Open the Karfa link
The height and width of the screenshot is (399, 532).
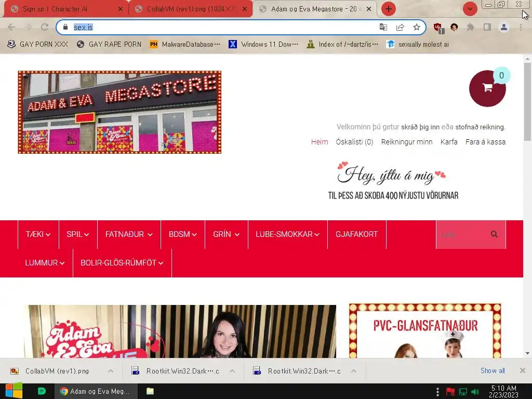click(x=449, y=142)
